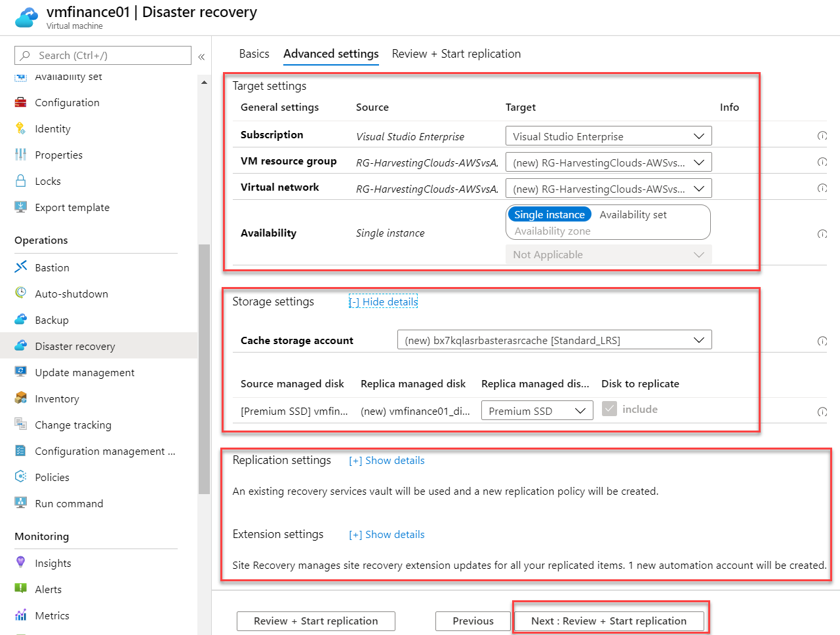Open Run command sidebar link

tap(69, 503)
